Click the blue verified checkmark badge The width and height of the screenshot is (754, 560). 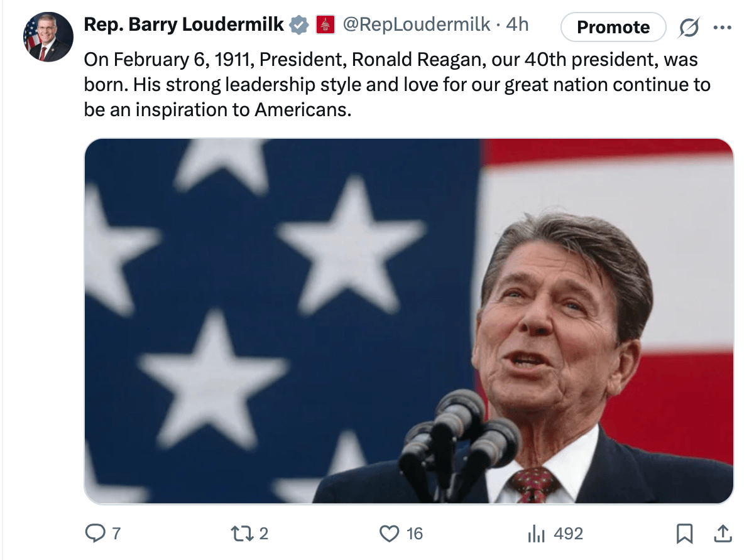pyautogui.click(x=298, y=24)
